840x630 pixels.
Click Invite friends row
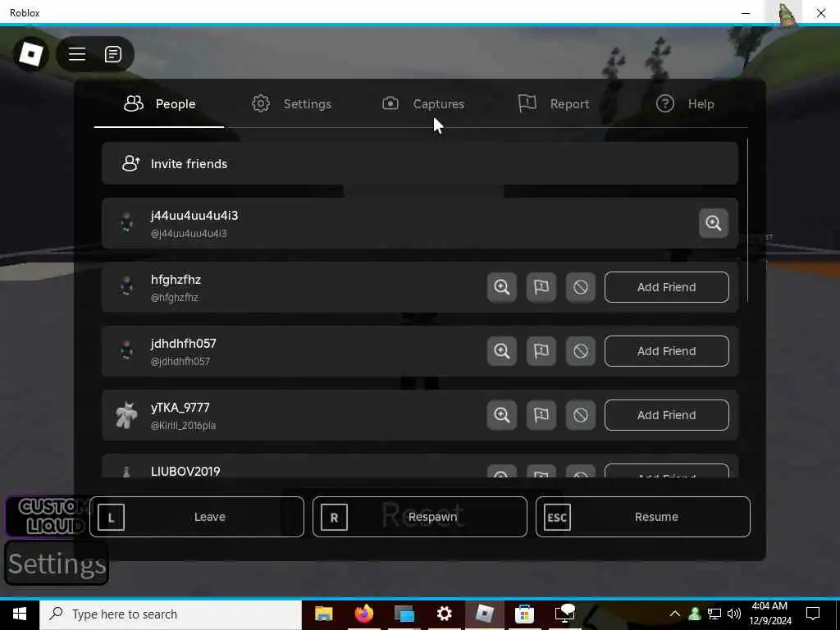click(x=420, y=163)
